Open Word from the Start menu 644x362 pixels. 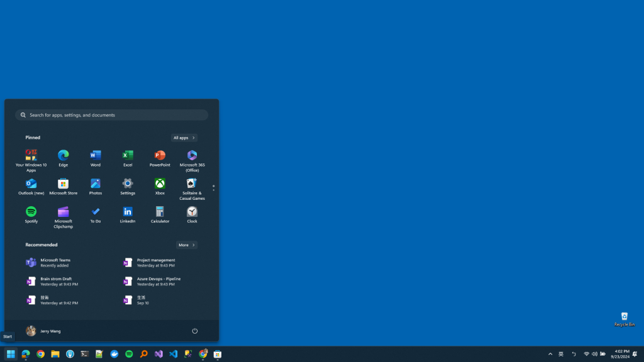96,158
